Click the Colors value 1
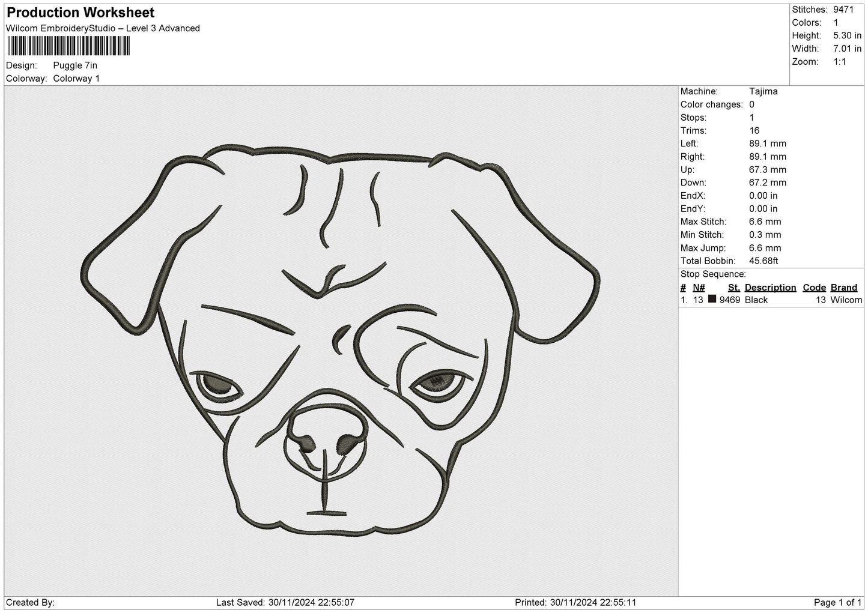Viewport: 868px width, 613px height. pos(836,23)
